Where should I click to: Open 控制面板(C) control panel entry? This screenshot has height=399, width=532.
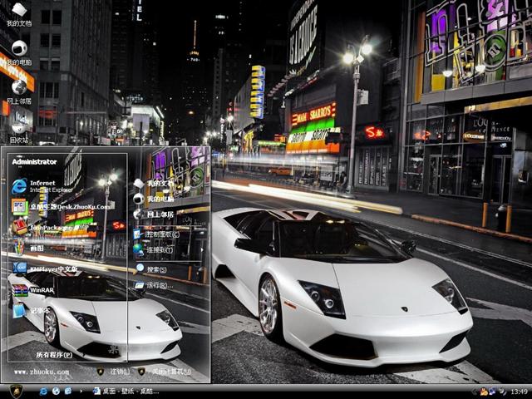click(156, 234)
